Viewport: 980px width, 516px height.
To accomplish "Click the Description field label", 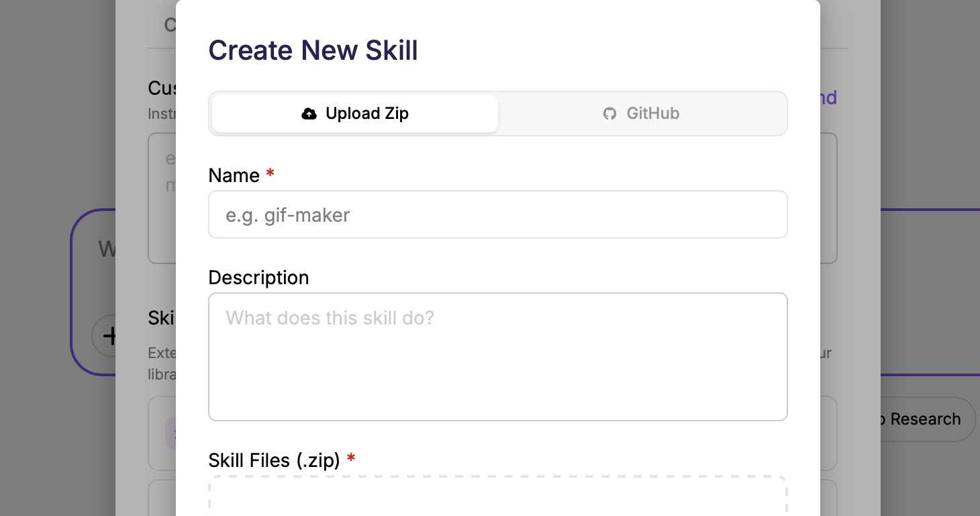I will point(258,277).
